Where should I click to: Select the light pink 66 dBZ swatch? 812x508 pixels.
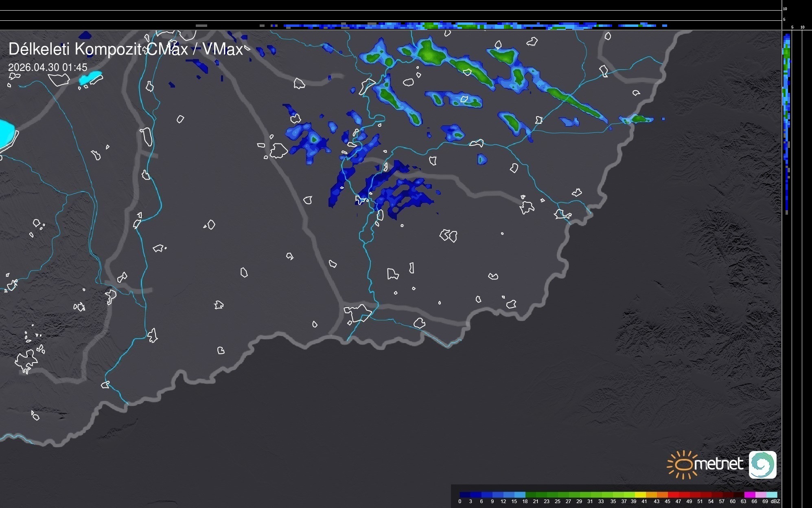pos(760,495)
